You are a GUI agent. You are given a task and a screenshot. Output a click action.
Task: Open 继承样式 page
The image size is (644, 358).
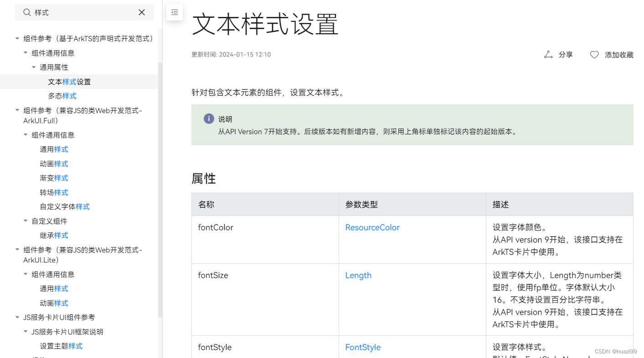tap(54, 235)
